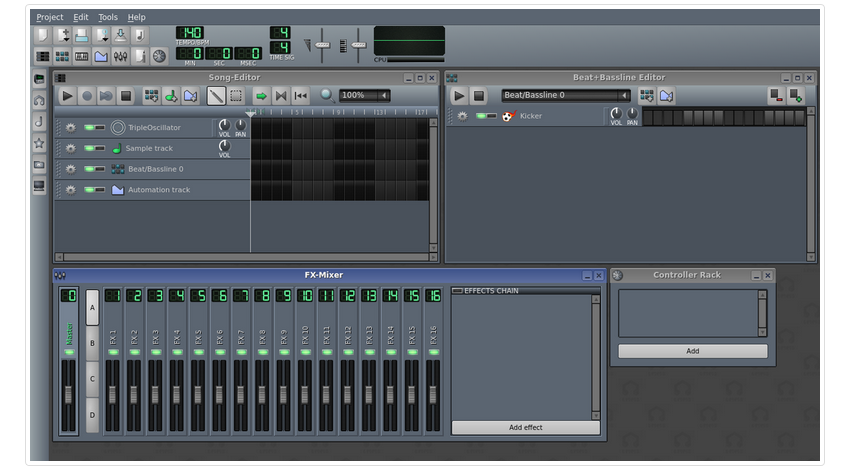Select FX bank C button

click(92, 379)
